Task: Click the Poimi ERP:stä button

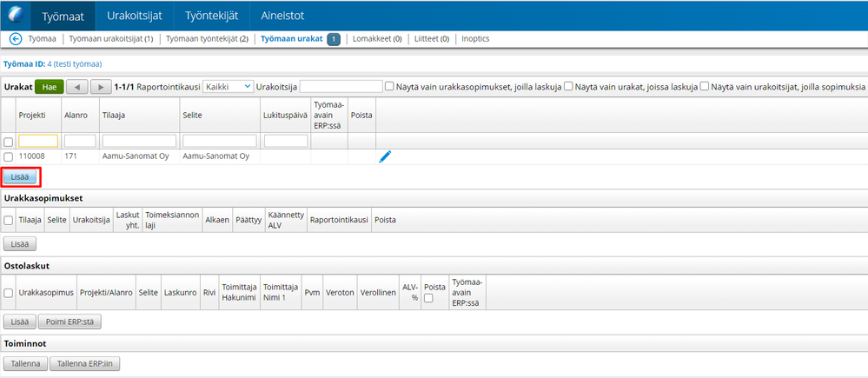Action: 70,322
